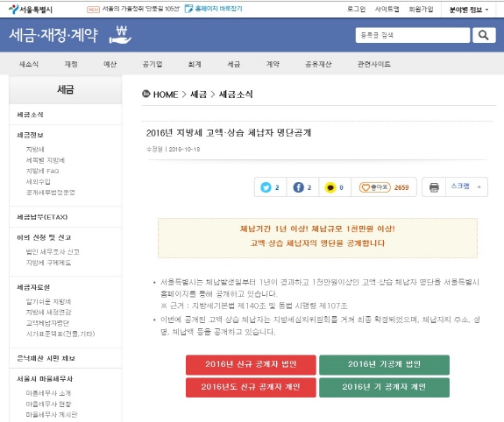Open the 세금 navigation menu item
This screenshot has height=422, width=504.
234,64
